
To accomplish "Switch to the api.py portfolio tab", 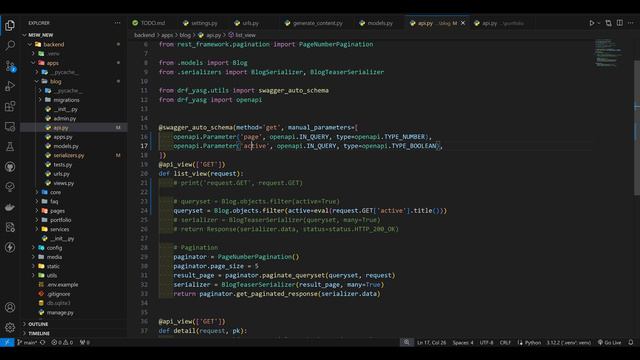I will pyautogui.click(x=500, y=23).
